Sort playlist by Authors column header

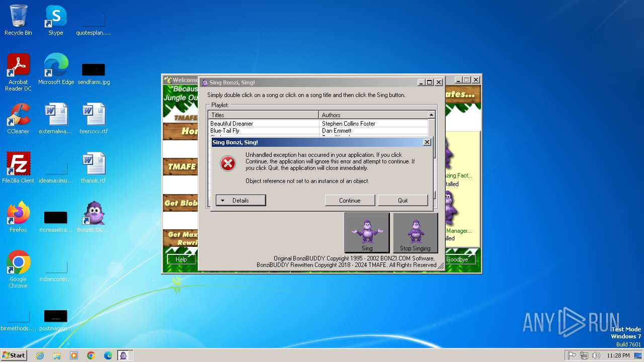(x=373, y=115)
